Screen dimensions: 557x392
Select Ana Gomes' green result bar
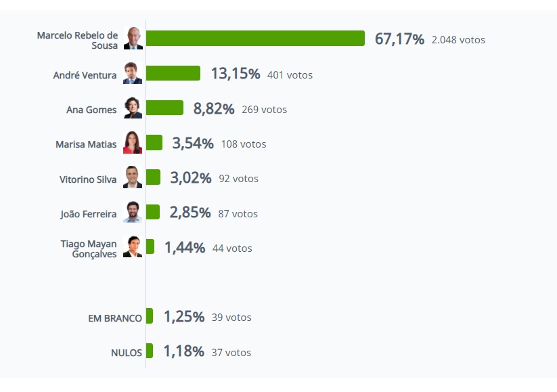pos(164,108)
